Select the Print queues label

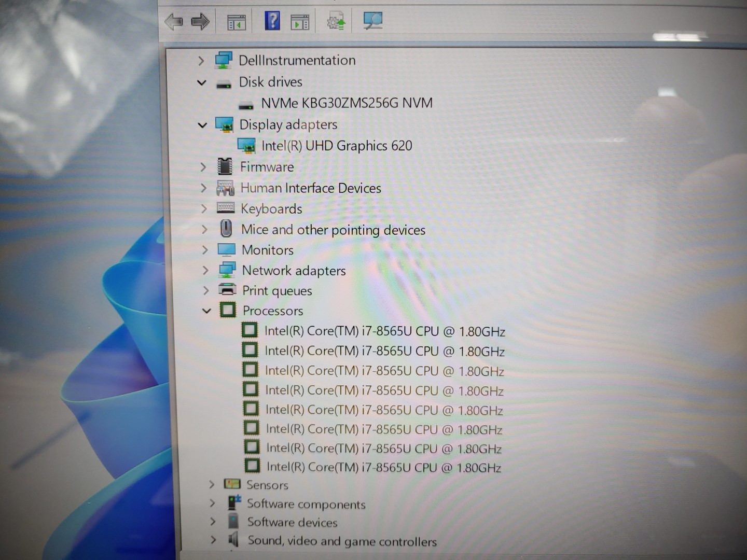pos(277,290)
